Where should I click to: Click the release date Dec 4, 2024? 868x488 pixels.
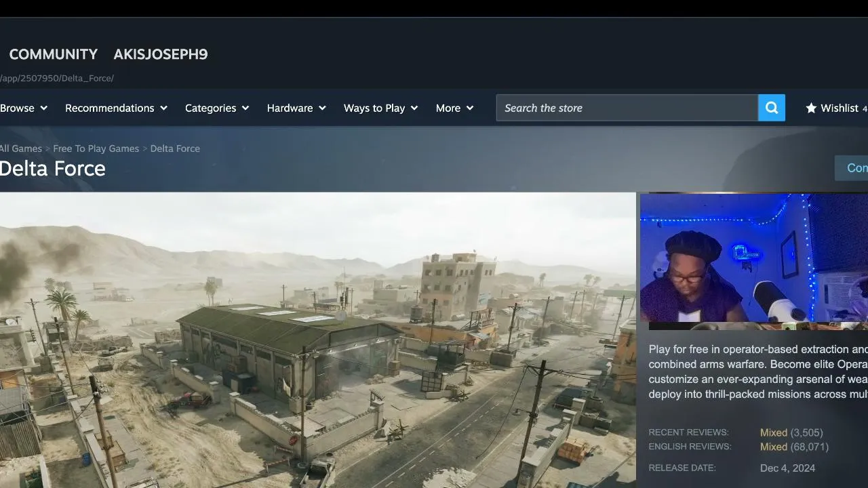788,468
